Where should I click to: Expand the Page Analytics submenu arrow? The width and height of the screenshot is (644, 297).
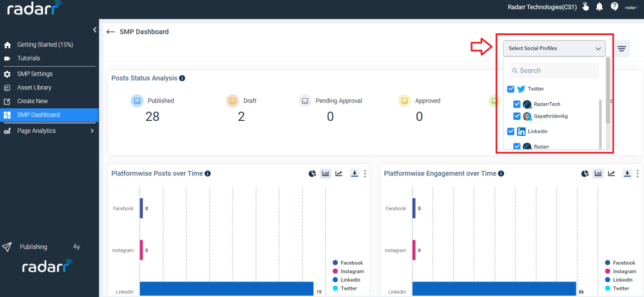point(92,131)
